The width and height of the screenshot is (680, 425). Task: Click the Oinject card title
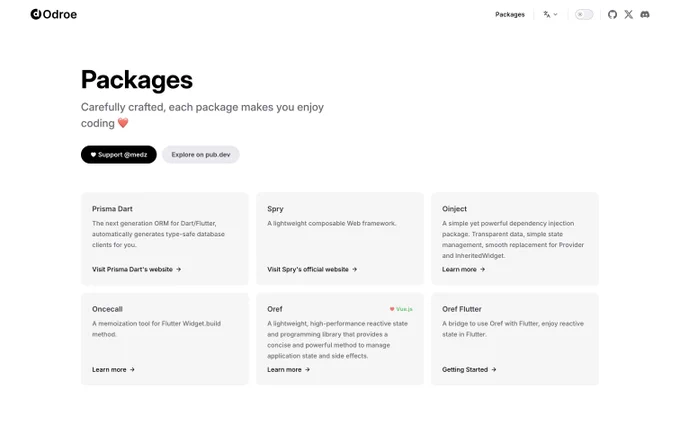pos(454,209)
